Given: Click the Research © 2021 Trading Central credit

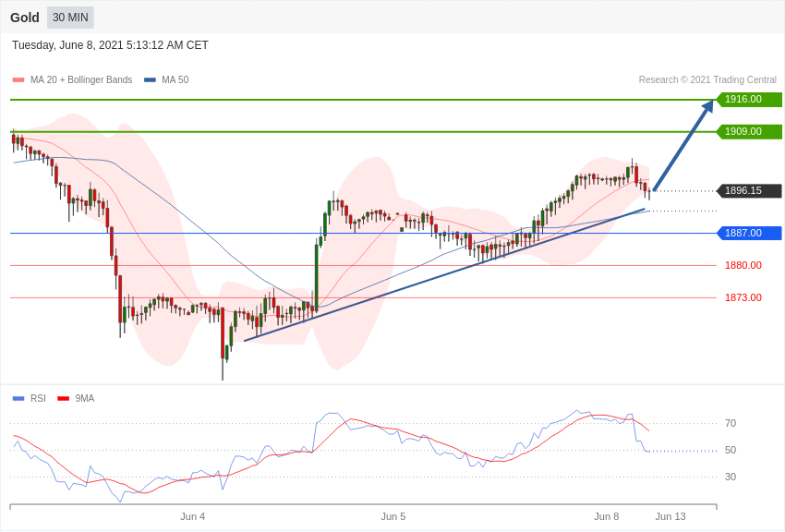Looking at the screenshot, I should click(707, 79).
